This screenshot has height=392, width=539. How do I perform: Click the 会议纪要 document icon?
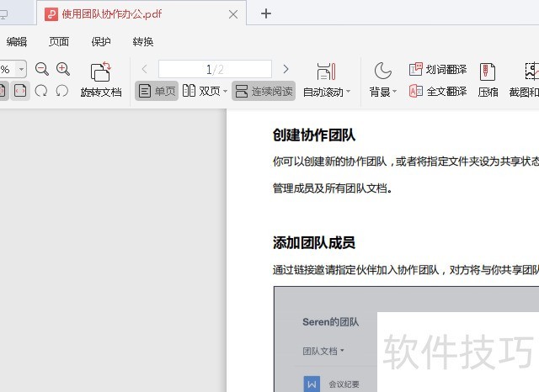pyautogui.click(x=312, y=384)
